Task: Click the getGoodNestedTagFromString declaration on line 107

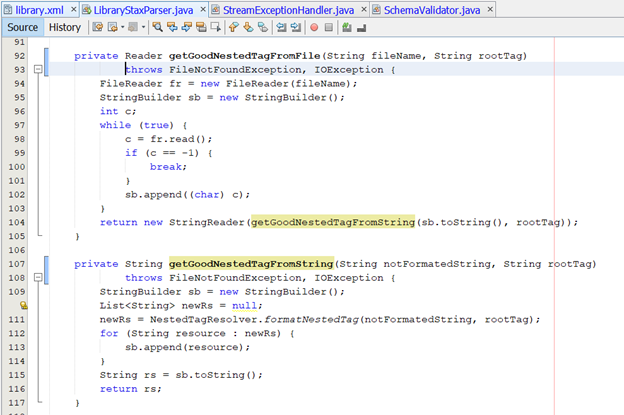Action: pos(251,264)
